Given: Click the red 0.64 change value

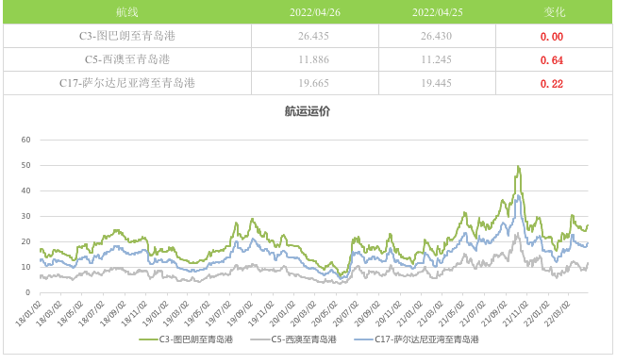Looking at the screenshot, I should coord(552,60).
